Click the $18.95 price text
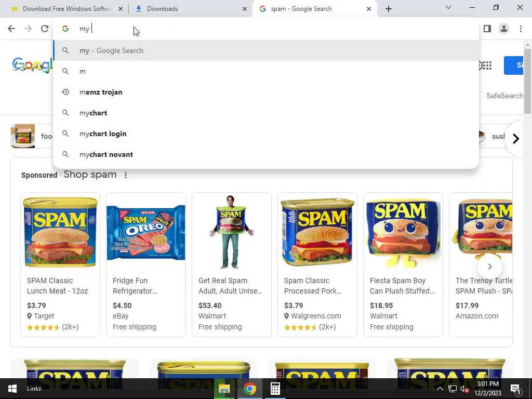The image size is (532, 399). [381, 305]
